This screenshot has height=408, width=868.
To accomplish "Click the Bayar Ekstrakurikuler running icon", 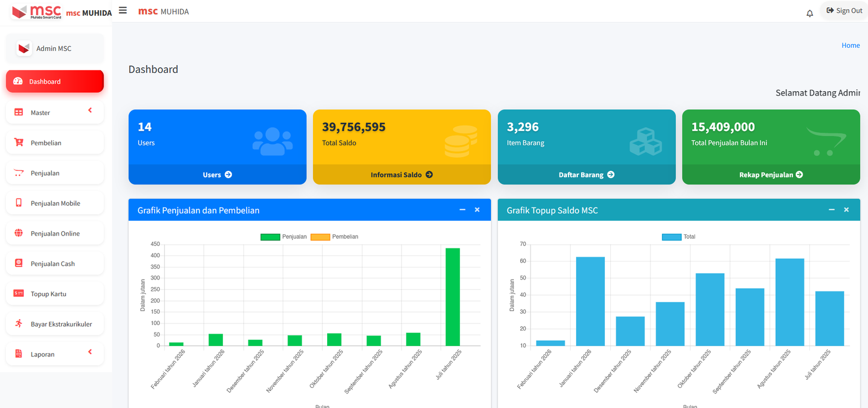I will point(19,323).
